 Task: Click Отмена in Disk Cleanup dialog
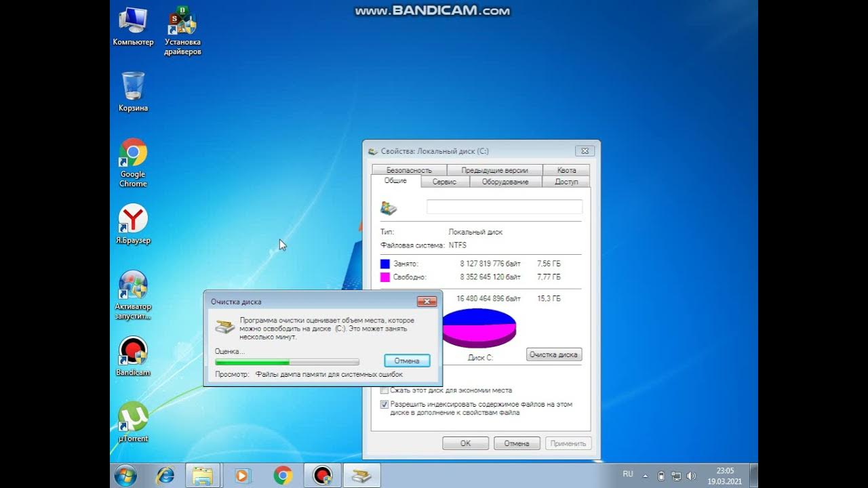click(407, 361)
